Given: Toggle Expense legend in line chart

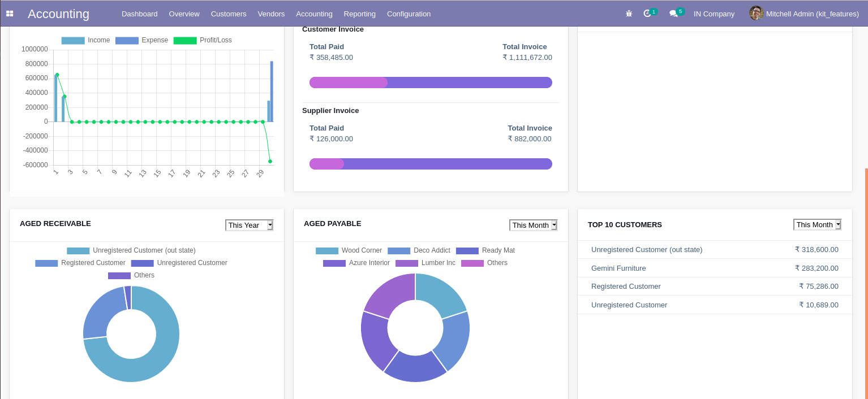Looking at the screenshot, I should coord(142,40).
